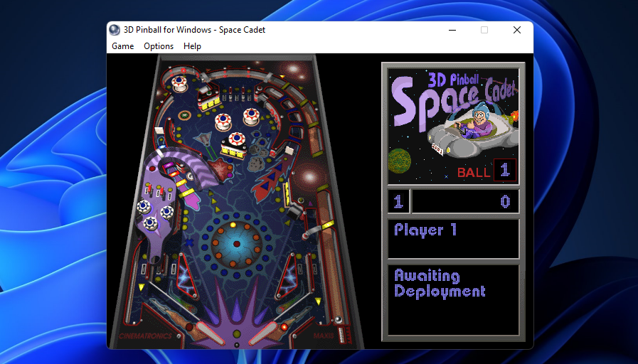
Task: Click the "Player 1" text
Action: 425,230
